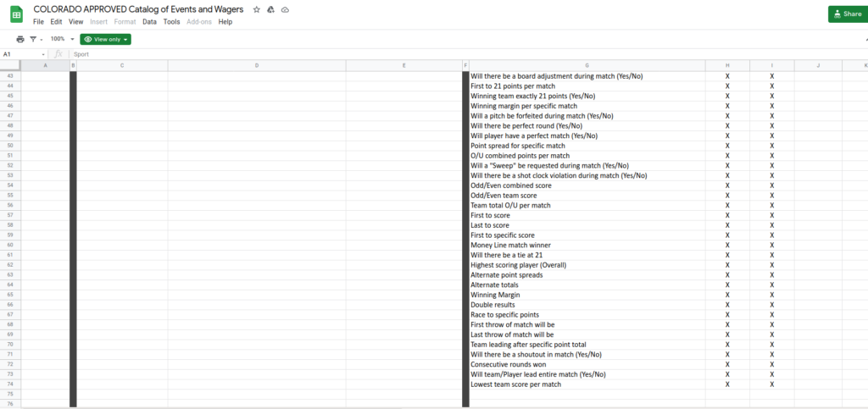Open the A1 name box dropdown
868x409 pixels.
click(x=43, y=54)
